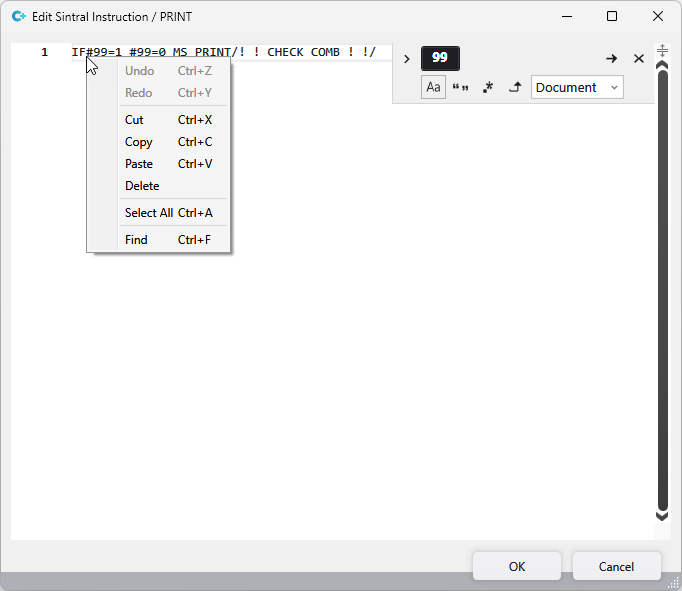The image size is (682, 591).
Task: Click the scroll up arrow
Action: [662, 65]
